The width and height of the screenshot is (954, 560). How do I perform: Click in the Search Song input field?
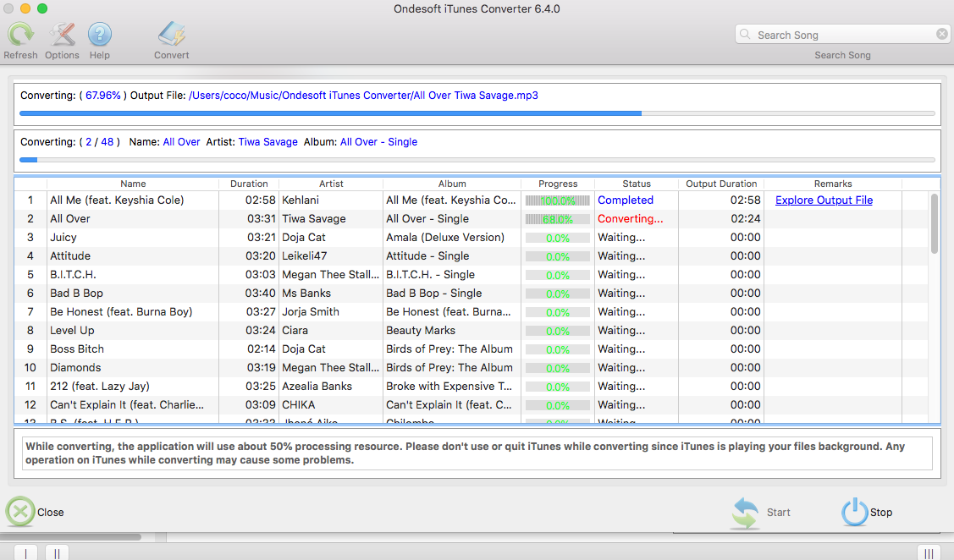tap(842, 35)
